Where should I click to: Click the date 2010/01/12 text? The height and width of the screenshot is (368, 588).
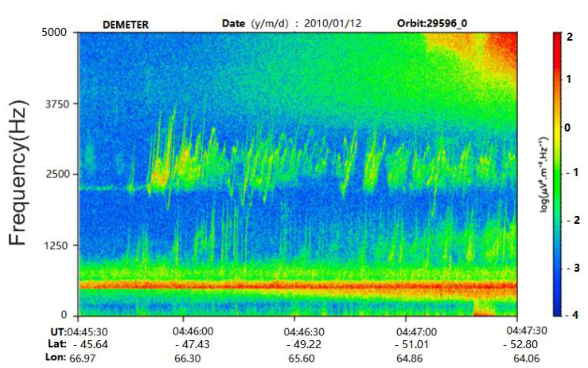pyautogui.click(x=332, y=23)
